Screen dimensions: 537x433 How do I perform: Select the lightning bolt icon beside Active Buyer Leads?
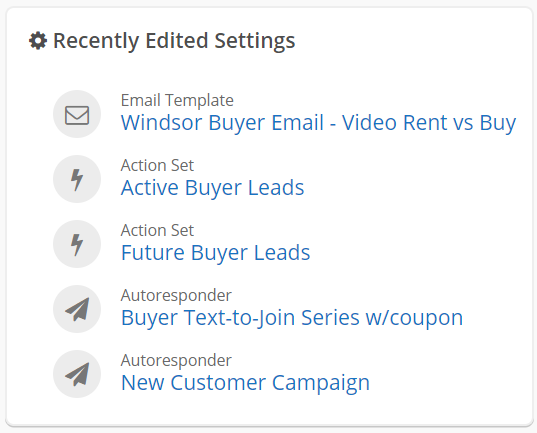[x=77, y=179]
